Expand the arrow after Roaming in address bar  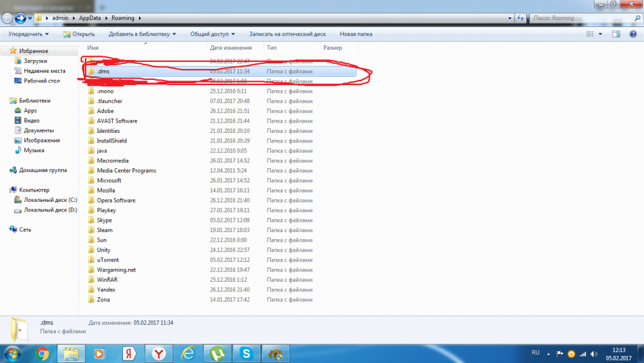(140, 18)
